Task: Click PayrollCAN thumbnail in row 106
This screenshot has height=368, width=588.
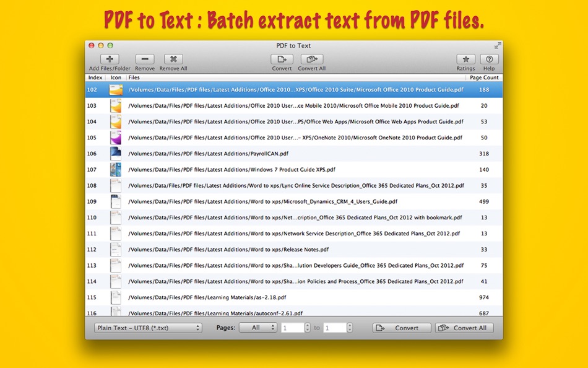Action: [116, 154]
